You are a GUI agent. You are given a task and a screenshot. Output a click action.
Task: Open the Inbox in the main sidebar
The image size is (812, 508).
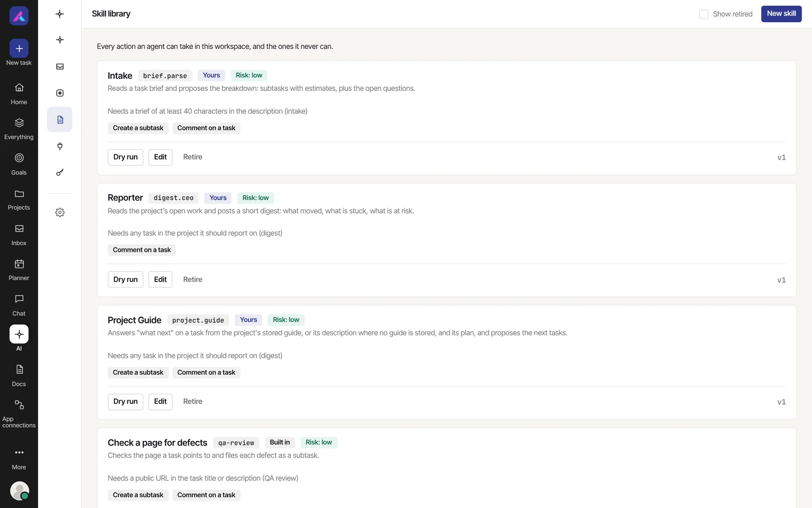(19, 235)
